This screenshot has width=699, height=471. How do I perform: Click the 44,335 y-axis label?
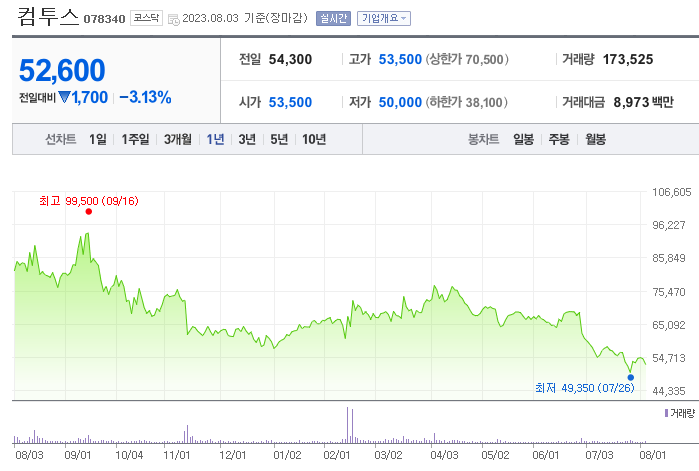point(668,391)
